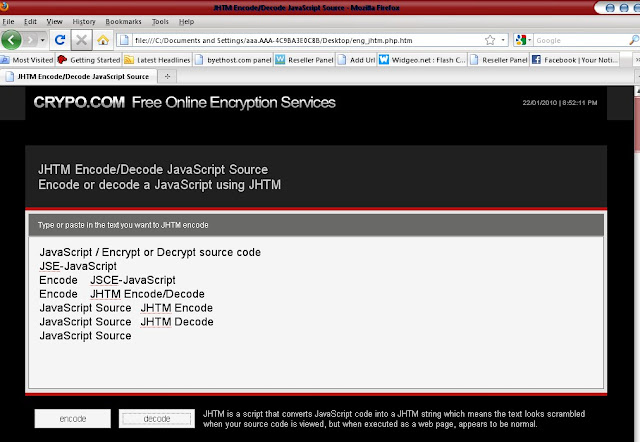640x442 pixels.
Task: Open the History menu
Action: (x=84, y=22)
